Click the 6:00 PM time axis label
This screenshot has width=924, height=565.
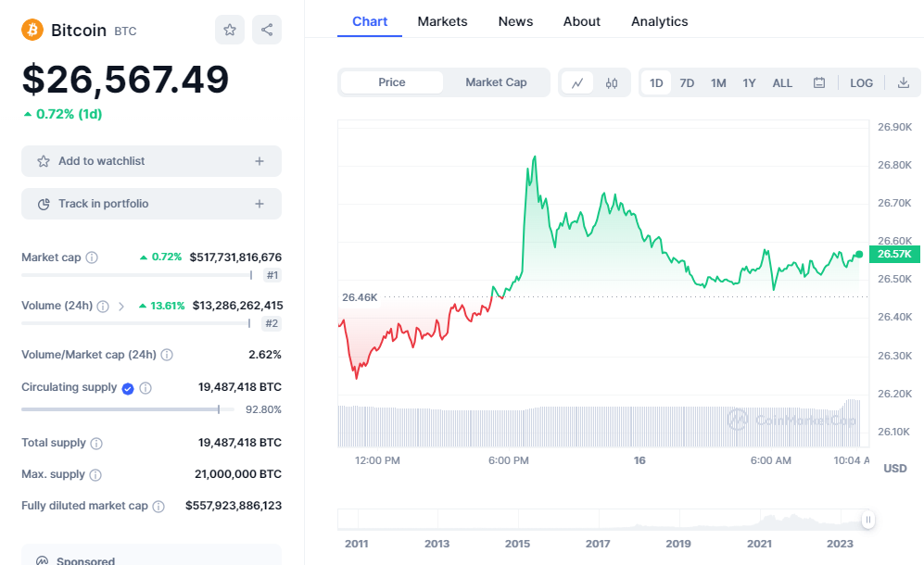pos(509,460)
